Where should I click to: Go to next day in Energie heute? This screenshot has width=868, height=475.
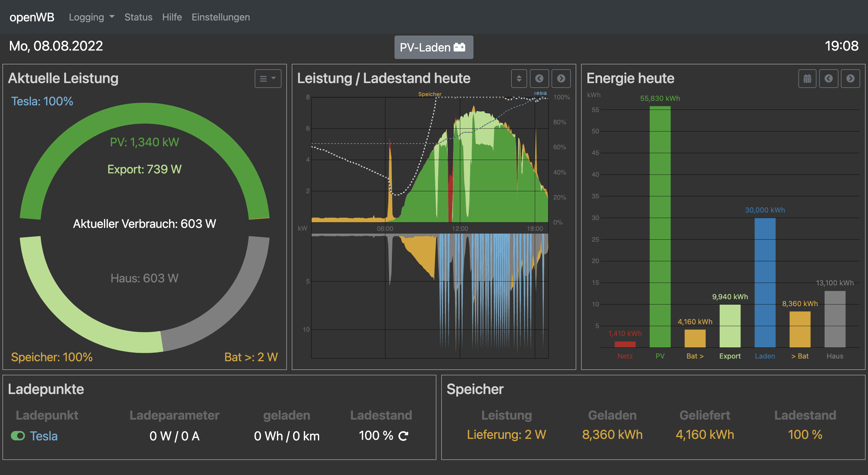pyautogui.click(x=850, y=79)
